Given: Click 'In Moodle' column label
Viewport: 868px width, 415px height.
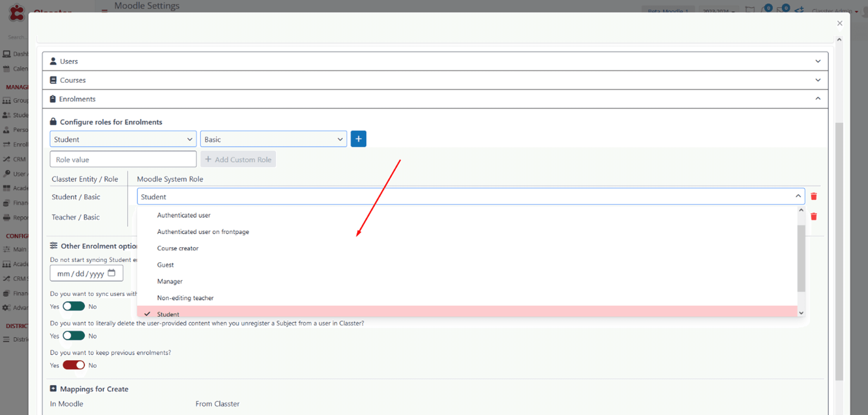Looking at the screenshot, I should [x=66, y=403].
